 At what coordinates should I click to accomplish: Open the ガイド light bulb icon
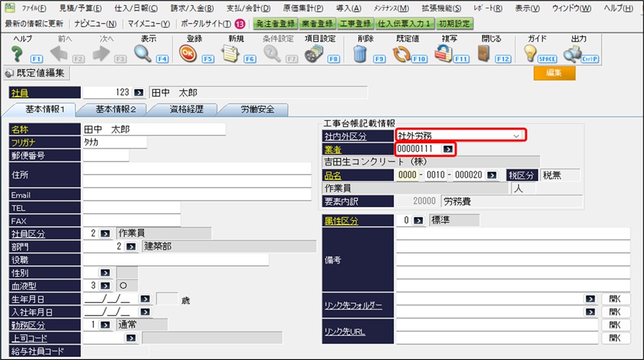pos(531,53)
